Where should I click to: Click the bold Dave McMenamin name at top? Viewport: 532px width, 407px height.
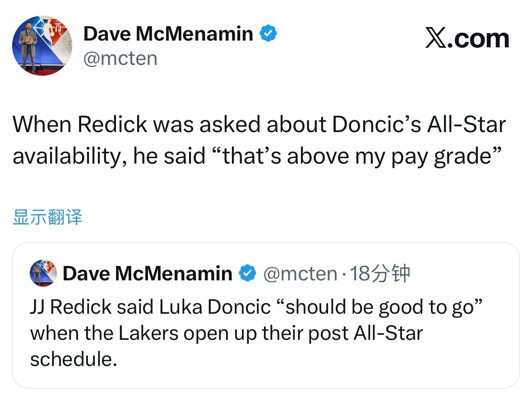point(168,34)
